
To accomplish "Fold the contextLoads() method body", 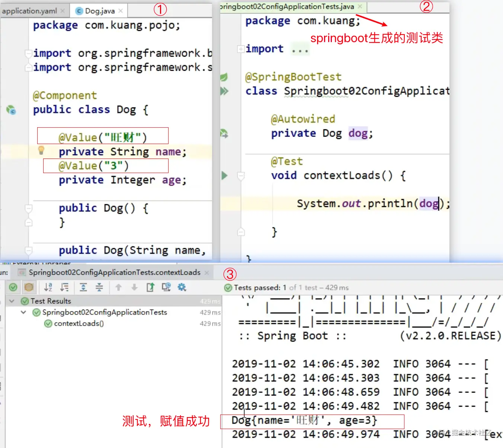I will tap(241, 176).
